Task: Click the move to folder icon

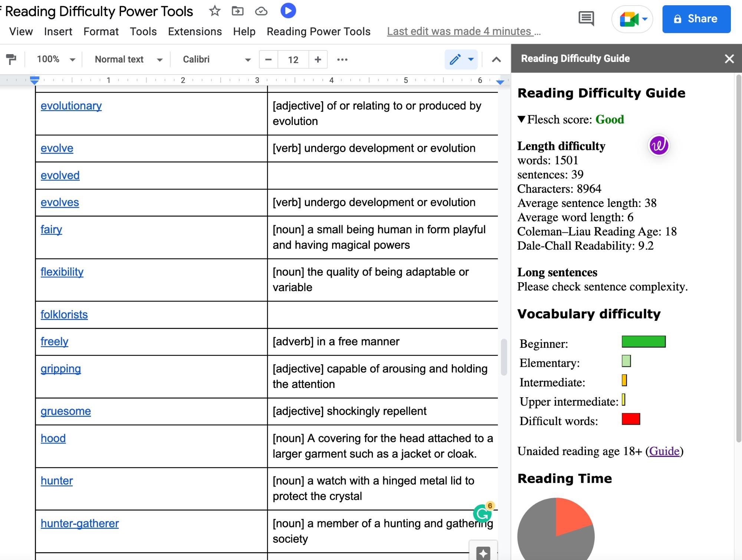Action: [x=237, y=11]
